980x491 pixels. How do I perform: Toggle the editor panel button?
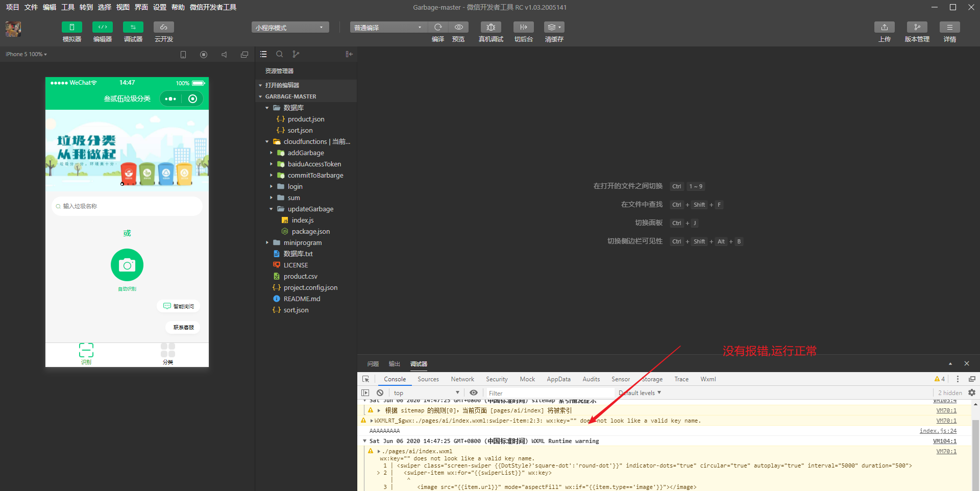pos(103,27)
